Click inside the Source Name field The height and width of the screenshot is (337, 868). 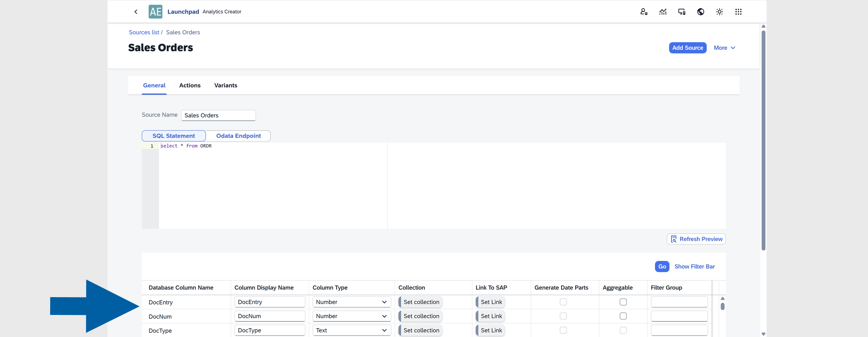[218, 115]
